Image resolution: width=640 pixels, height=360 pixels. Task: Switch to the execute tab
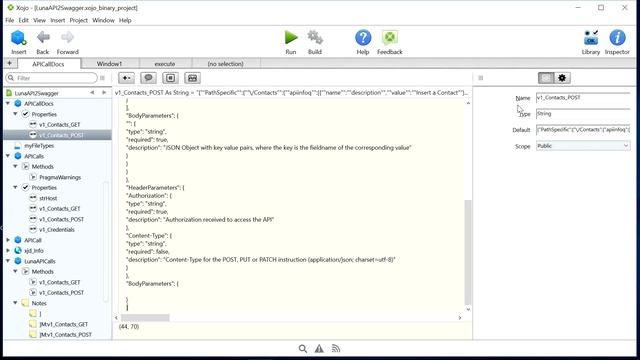pyautogui.click(x=165, y=64)
